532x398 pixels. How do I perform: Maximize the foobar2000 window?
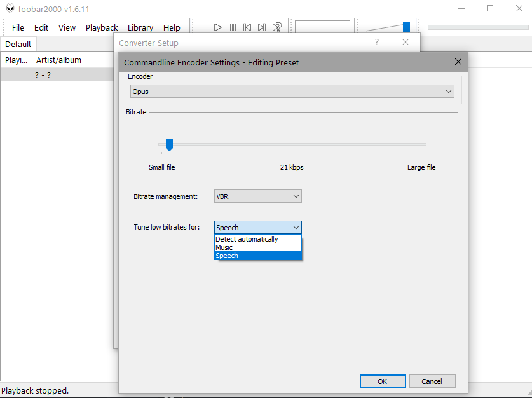coord(490,8)
